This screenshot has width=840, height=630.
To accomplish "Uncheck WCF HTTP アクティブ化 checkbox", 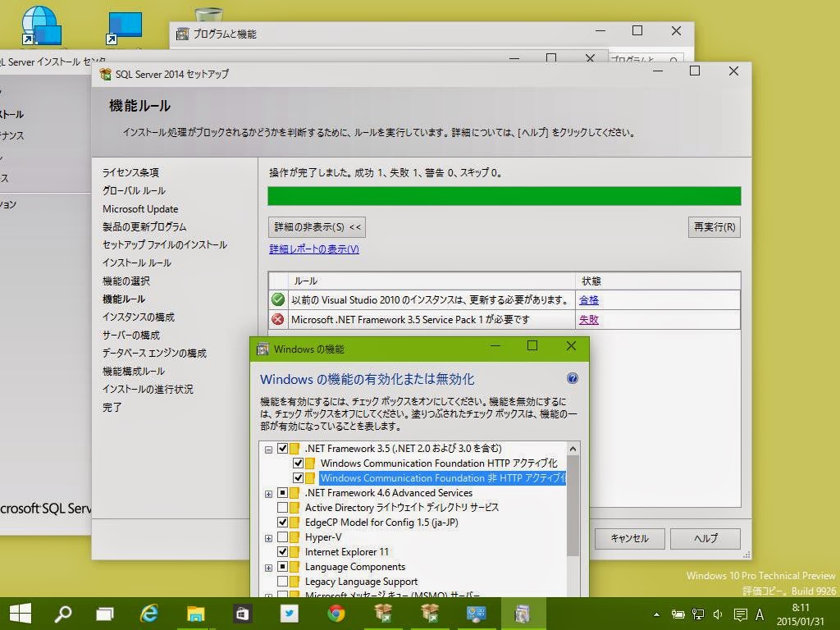I will point(298,463).
